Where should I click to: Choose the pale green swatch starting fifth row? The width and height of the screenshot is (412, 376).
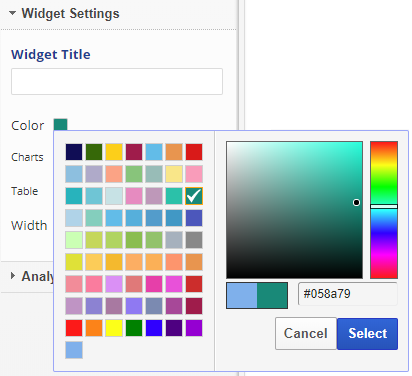coord(74,240)
